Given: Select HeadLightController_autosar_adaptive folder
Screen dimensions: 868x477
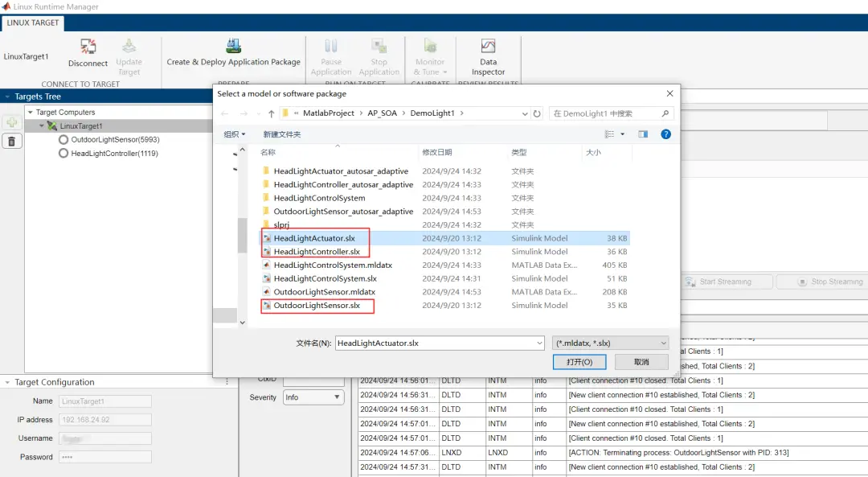Looking at the screenshot, I should [343, 184].
